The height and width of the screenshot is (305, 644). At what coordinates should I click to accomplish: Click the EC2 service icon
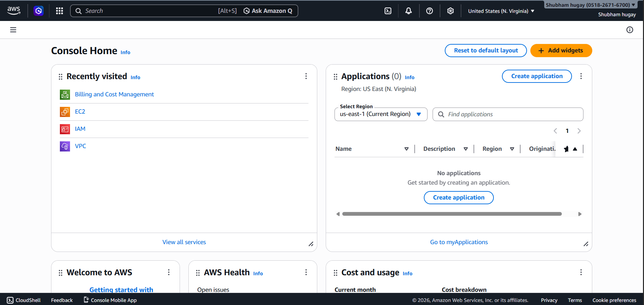point(65,112)
